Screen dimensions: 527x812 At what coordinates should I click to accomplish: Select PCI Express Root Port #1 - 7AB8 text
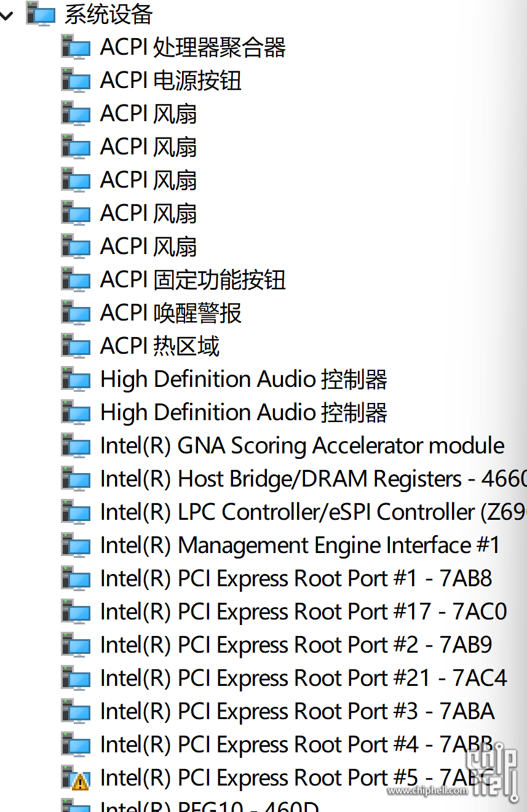[296, 579]
